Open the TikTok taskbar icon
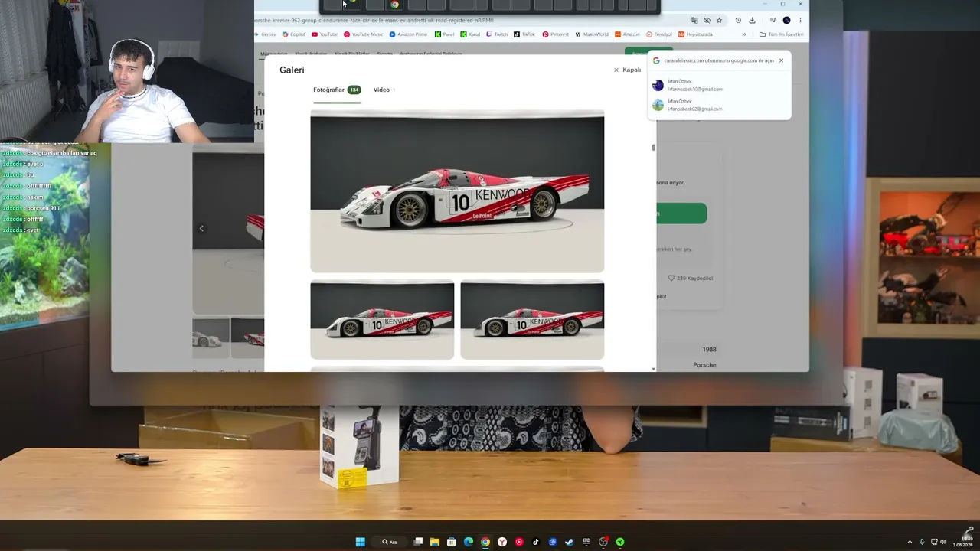 point(536,542)
